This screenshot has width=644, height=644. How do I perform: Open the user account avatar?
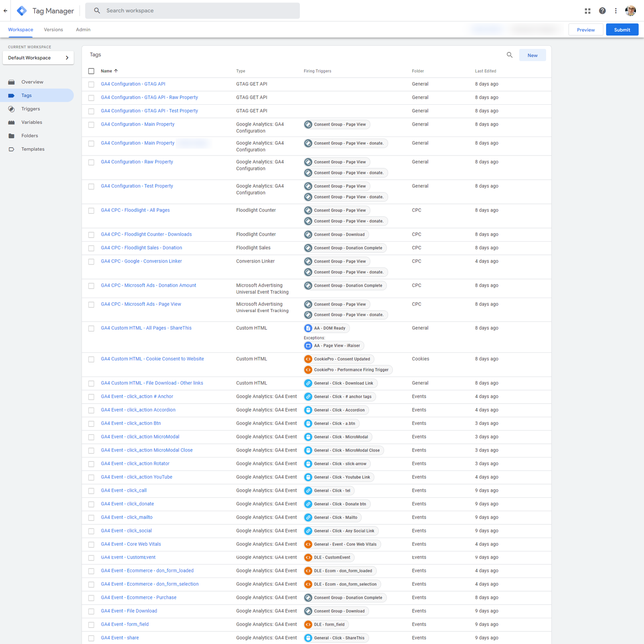coord(630,11)
